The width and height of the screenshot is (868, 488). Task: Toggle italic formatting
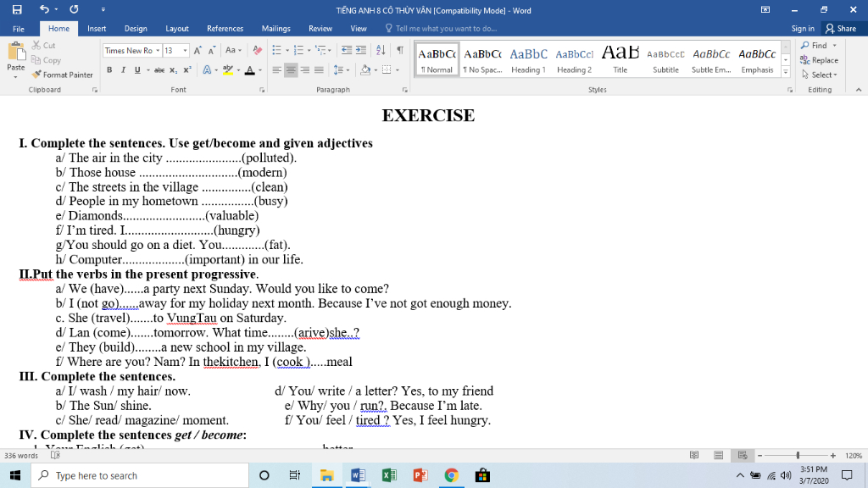tap(123, 70)
